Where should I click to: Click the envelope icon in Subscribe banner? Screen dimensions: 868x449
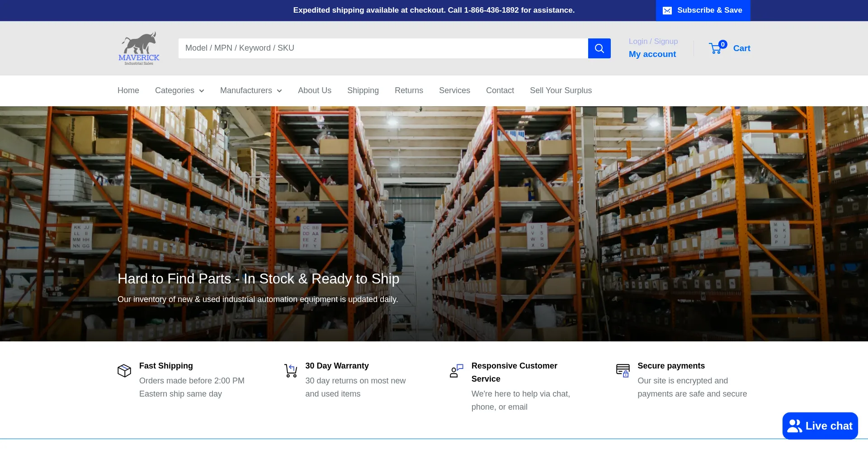pyautogui.click(x=667, y=10)
